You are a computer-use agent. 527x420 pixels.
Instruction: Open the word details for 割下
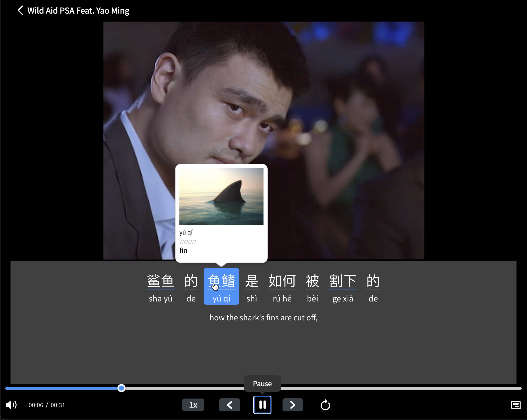343,281
